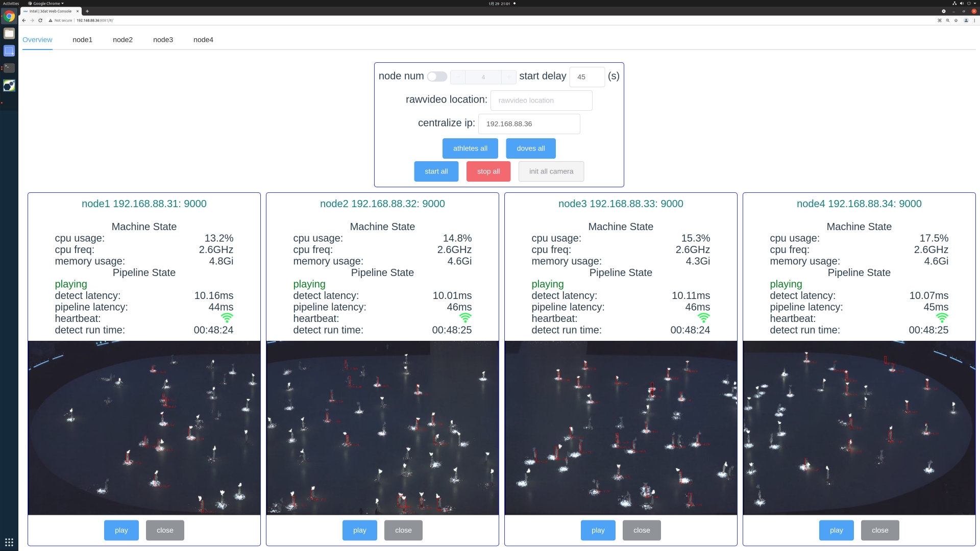Open the node1 tab
This screenshot has height=551, width=980.
click(x=82, y=40)
